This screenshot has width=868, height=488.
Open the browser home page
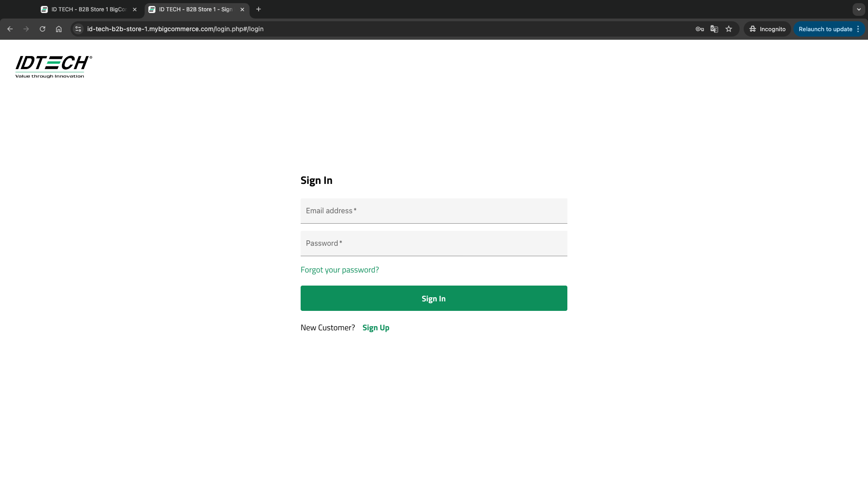(x=59, y=29)
